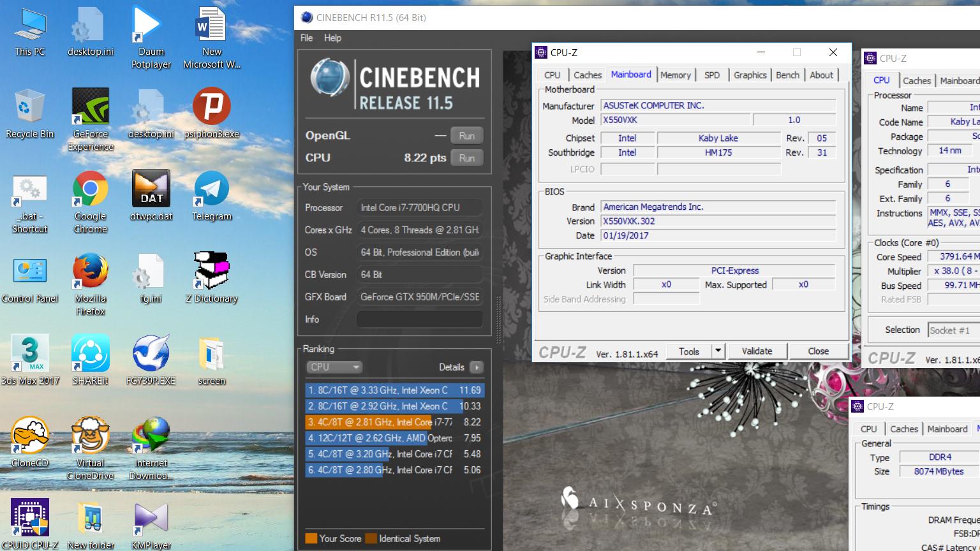Open New folder on desktop
The image size is (980, 551).
point(91,524)
